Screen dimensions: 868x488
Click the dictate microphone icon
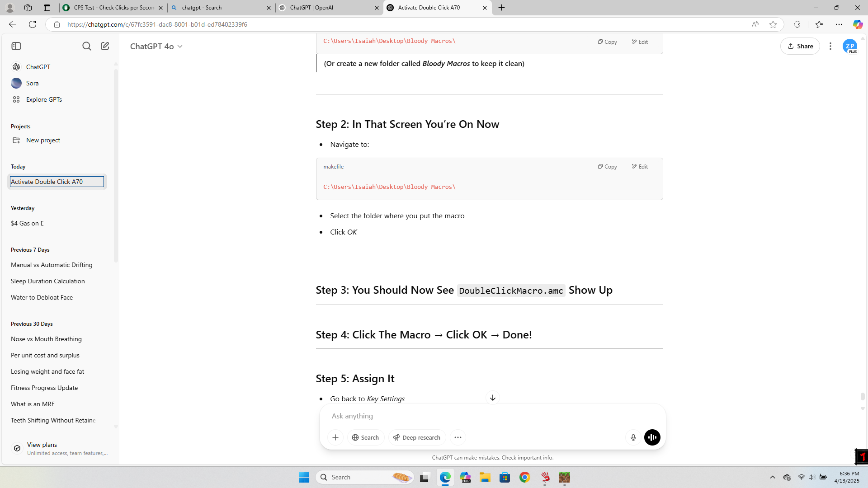click(x=633, y=437)
